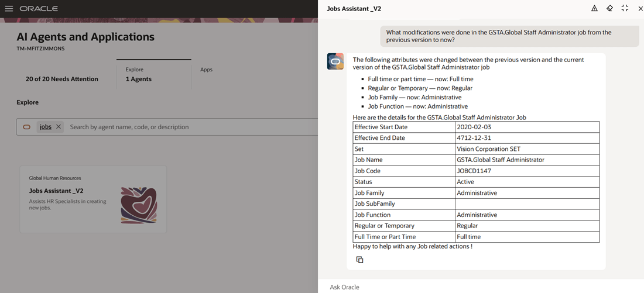Select the 2020-02-03 start date cell
The height and width of the screenshot is (293, 644).
click(x=527, y=127)
